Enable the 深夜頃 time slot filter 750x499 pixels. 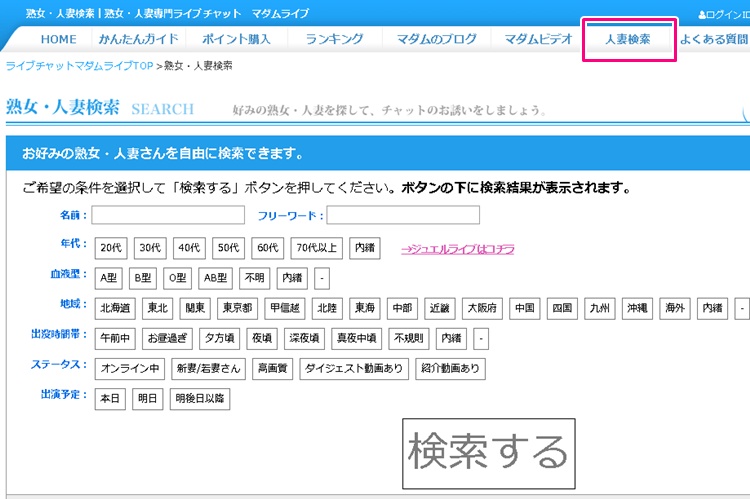coord(304,338)
